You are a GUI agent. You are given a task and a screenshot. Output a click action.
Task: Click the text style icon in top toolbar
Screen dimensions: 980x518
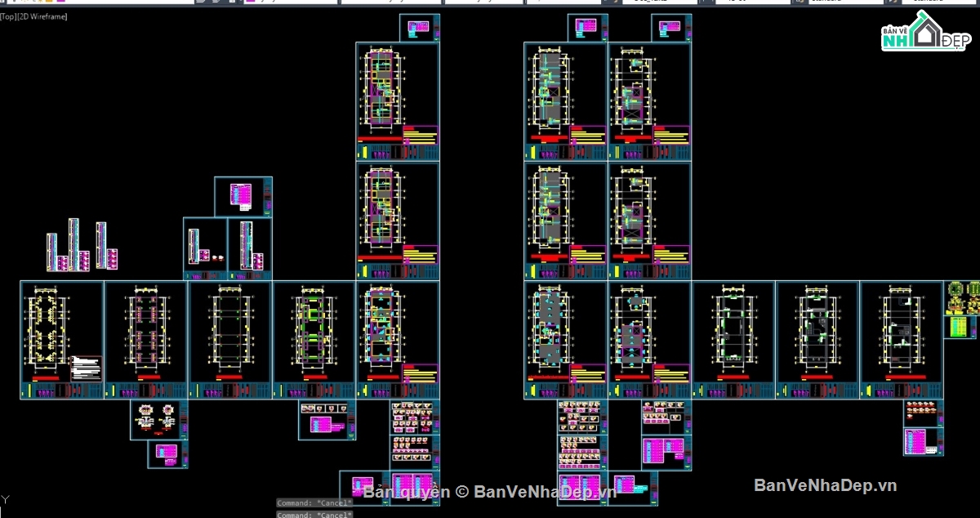[533, 2]
